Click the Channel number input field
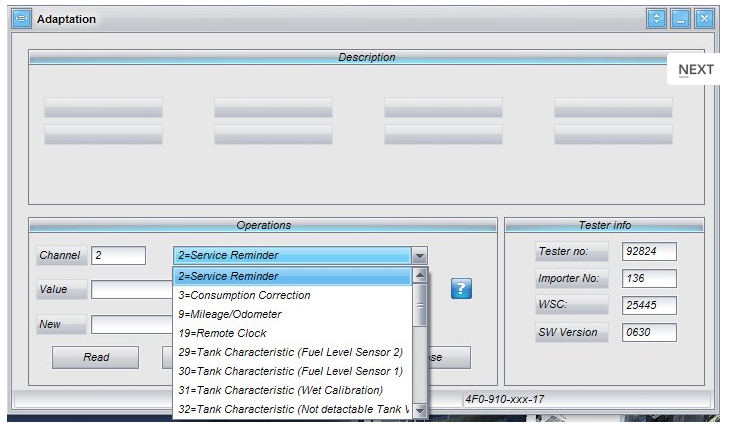Image resolution: width=729 pixels, height=427 pixels. click(118, 256)
